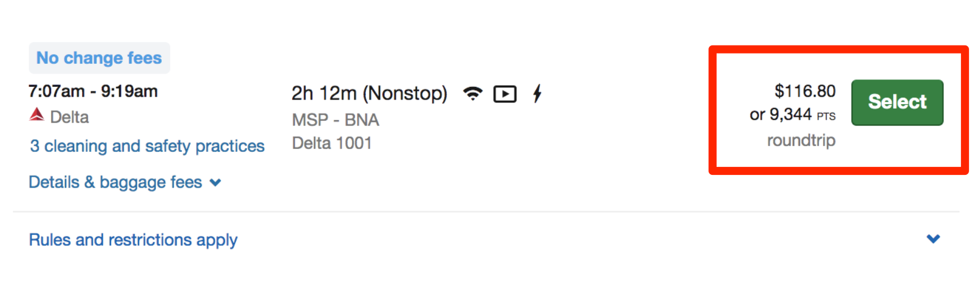The width and height of the screenshot is (980, 298).
Task: Click Rules and restrictions apply link
Action: [133, 240]
